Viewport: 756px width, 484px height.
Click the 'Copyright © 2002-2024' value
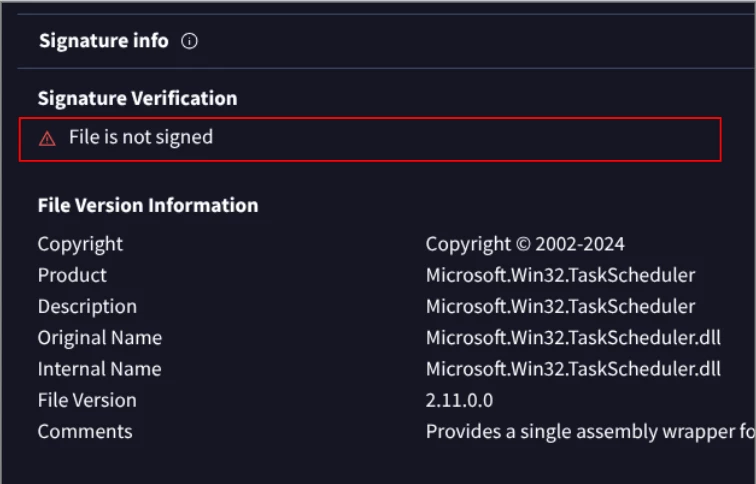(525, 244)
